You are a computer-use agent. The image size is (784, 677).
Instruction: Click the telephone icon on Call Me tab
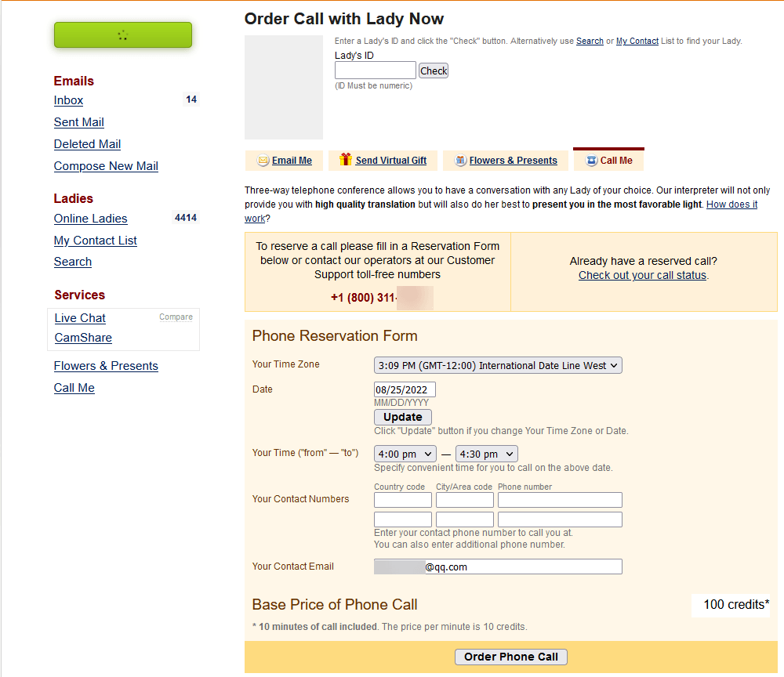click(591, 161)
